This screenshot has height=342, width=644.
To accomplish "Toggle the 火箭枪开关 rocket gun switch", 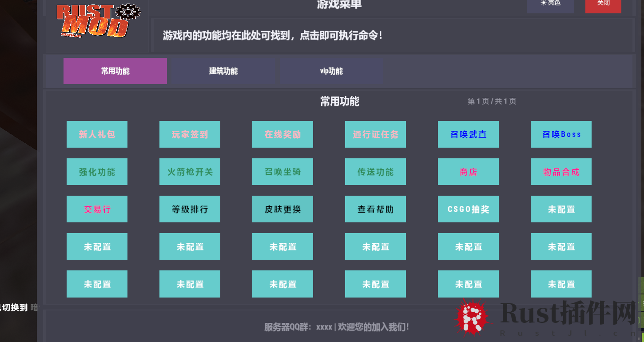I will pyautogui.click(x=190, y=172).
